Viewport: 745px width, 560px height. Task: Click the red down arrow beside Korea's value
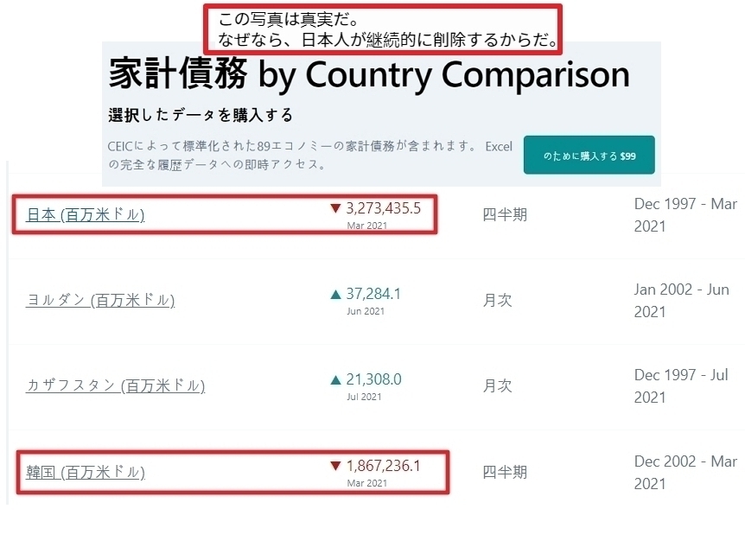[x=335, y=467]
